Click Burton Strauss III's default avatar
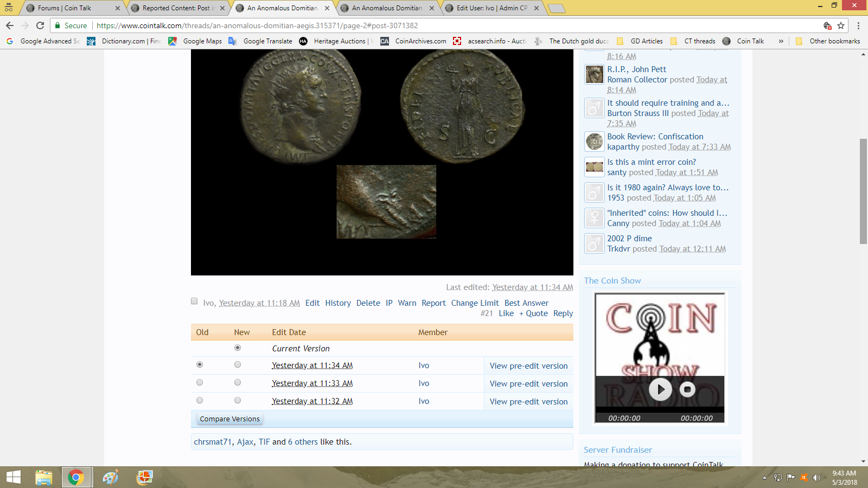The height and width of the screenshot is (488, 868). 594,108
